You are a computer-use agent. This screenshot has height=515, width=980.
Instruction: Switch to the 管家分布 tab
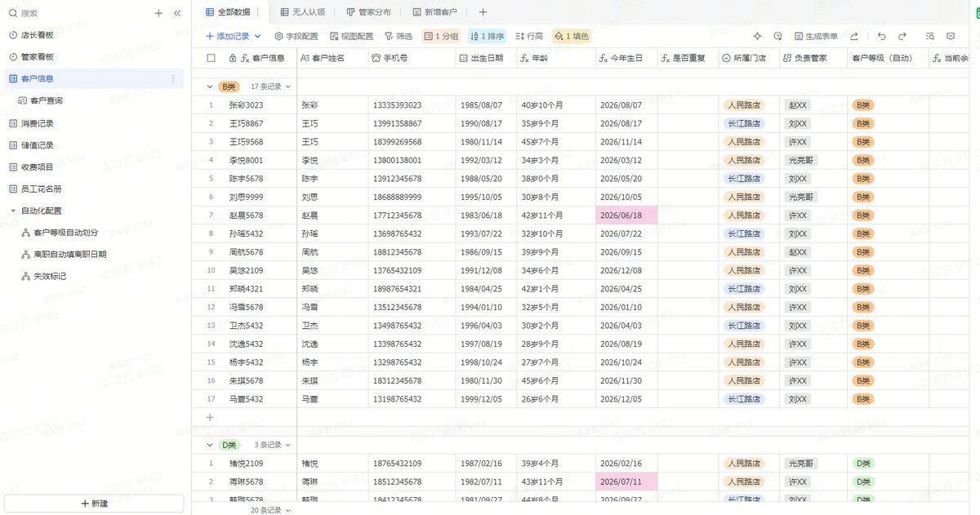(x=368, y=12)
